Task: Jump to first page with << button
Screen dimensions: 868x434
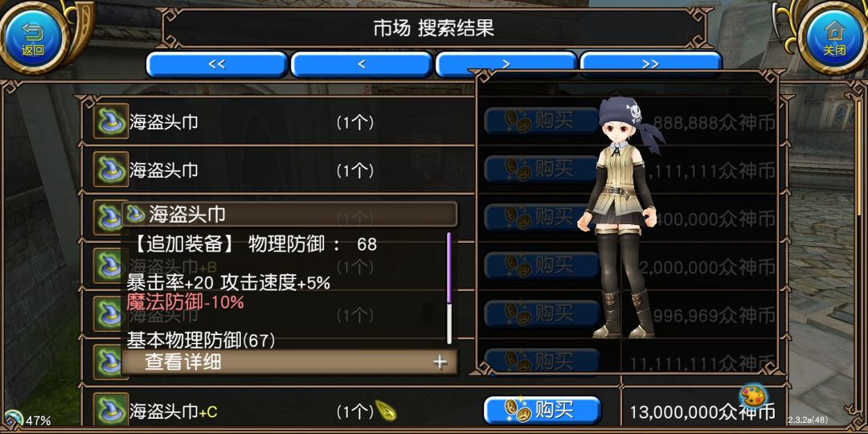Action: pos(216,64)
